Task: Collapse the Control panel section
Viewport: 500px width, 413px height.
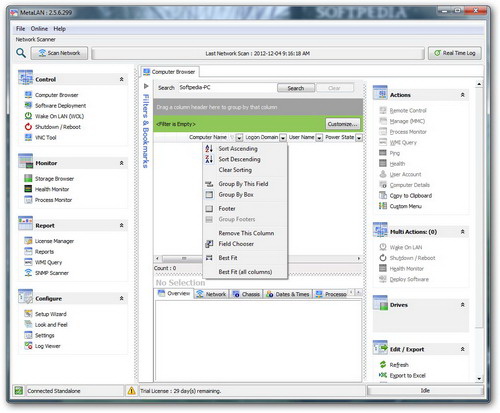Action: (122, 79)
